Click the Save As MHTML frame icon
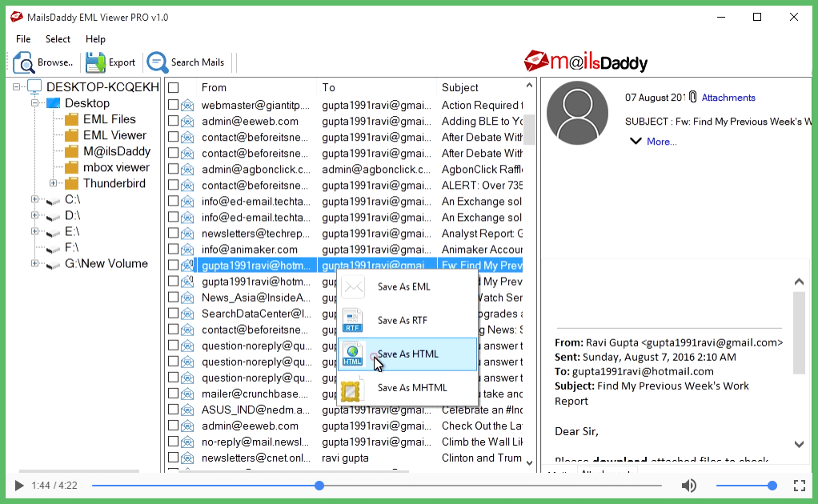This screenshot has width=818, height=504. coord(350,391)
